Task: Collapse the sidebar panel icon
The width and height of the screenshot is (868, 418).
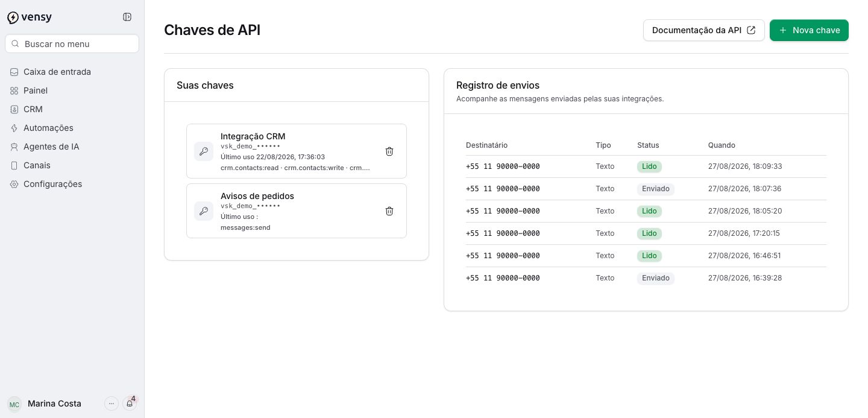Action: pos(127,17)
